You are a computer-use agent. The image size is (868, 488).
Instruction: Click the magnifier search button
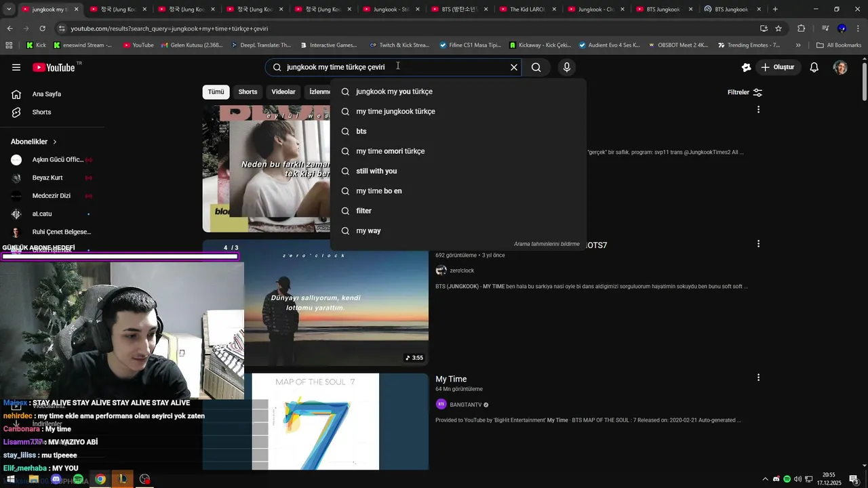[536, 67]
